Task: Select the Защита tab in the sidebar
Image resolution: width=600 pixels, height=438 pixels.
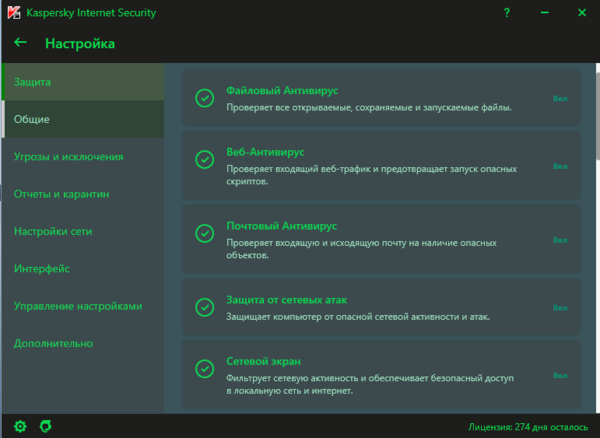Action: pos(33,81)
